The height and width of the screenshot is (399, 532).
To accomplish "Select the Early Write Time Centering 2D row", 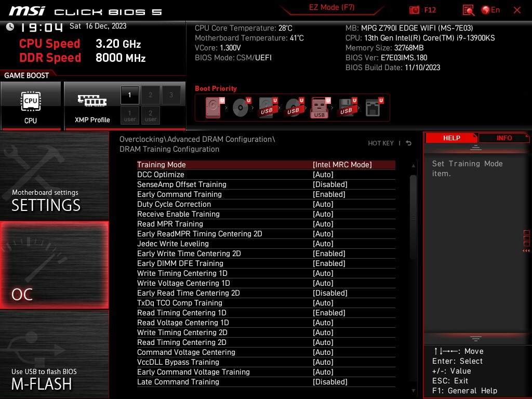I will [x=266, y=254].
